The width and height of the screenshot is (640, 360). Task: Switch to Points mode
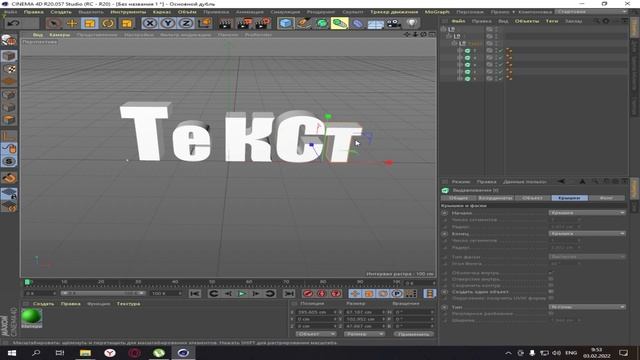pos(9,95)
